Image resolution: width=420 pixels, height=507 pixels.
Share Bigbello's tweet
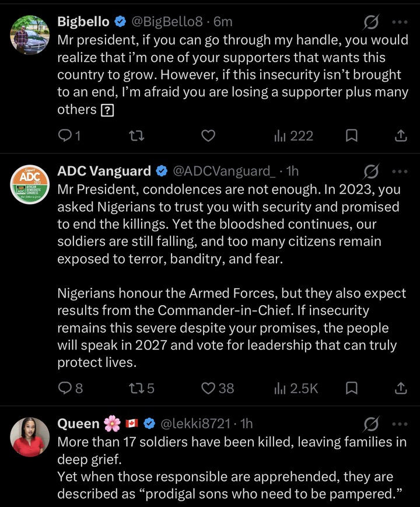pos(401,136)
